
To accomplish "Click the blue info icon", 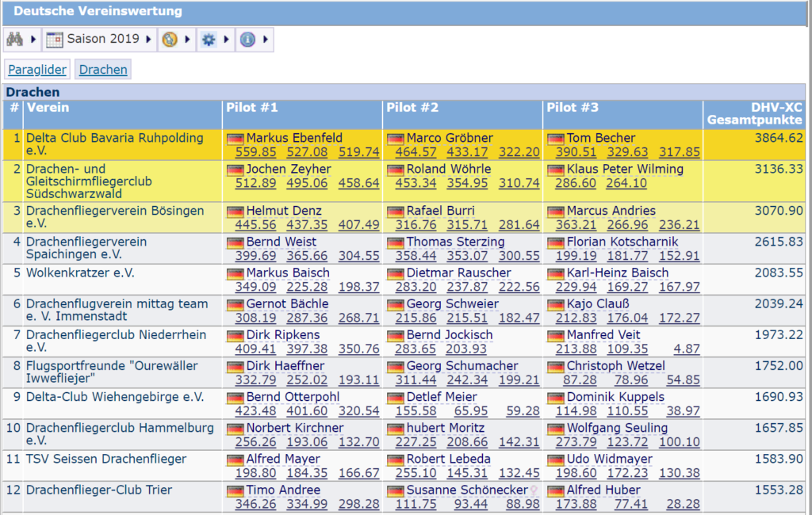I will pyautogui.click(x=247, y=40).
